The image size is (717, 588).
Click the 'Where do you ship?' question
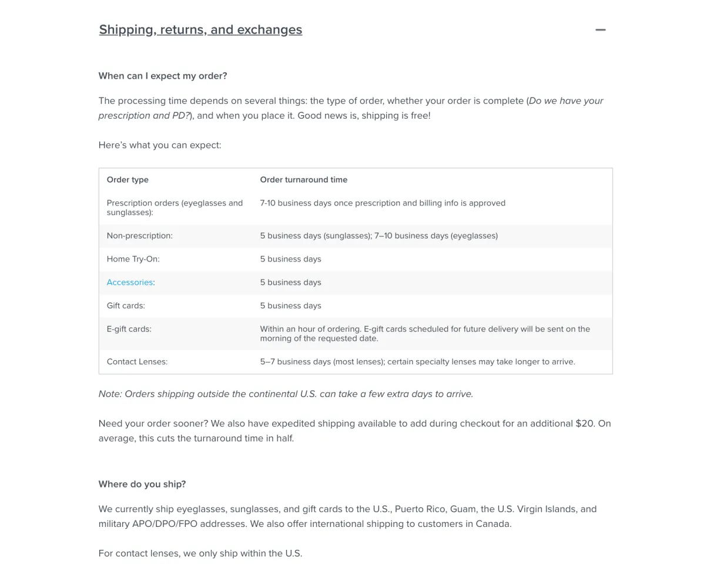click(142, 484)
